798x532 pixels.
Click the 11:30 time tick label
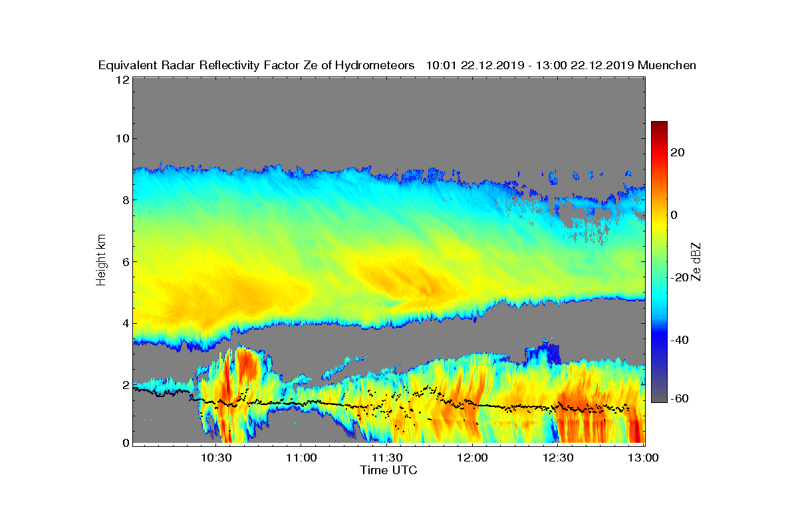pyautogui.click(x=387, y=458)
